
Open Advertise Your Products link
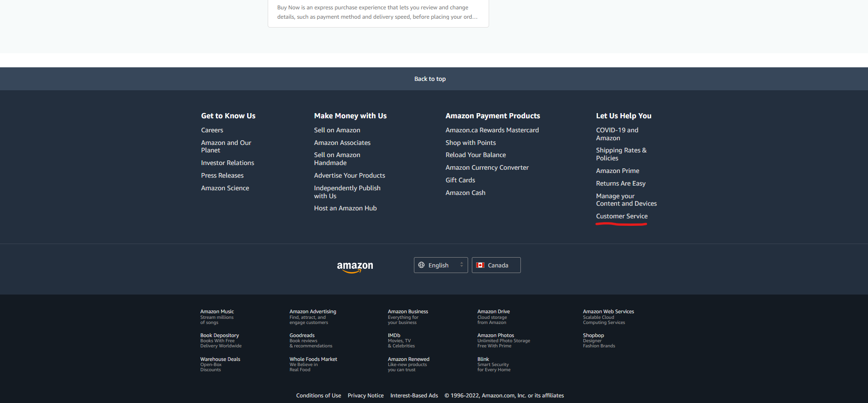coord(350,175)
